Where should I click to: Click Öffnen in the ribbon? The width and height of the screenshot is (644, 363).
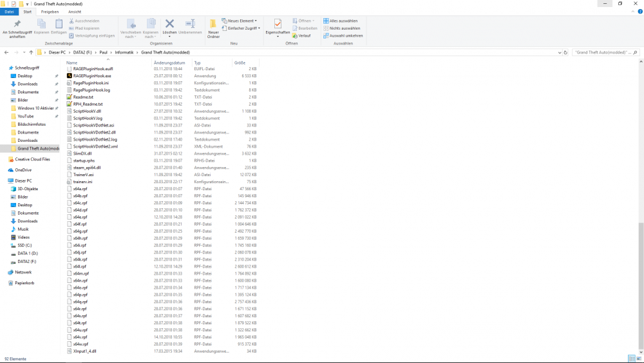tap(303, 21)
